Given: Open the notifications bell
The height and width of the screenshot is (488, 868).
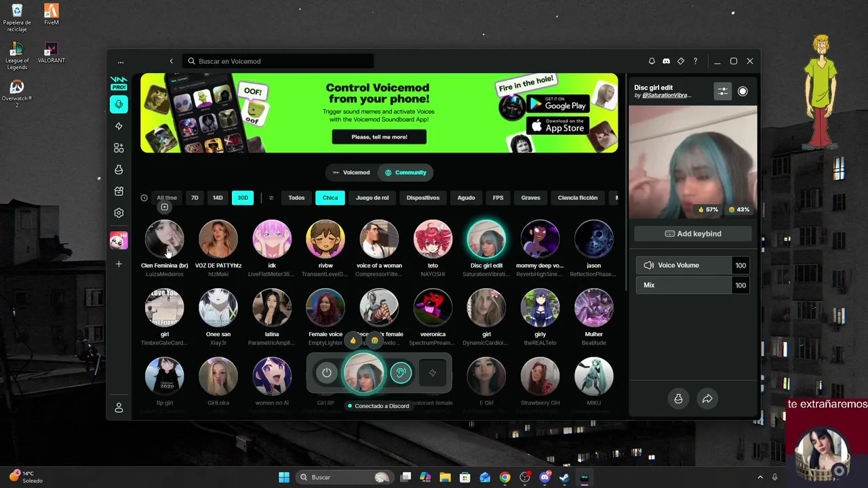Looking at the screenshot, I should pos(652,61).
